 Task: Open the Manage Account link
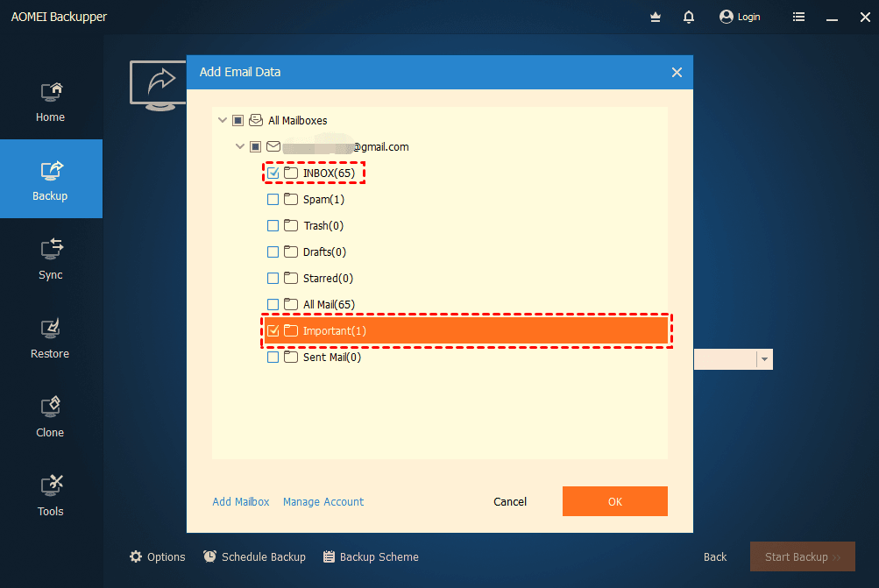(x=323, y=501)
